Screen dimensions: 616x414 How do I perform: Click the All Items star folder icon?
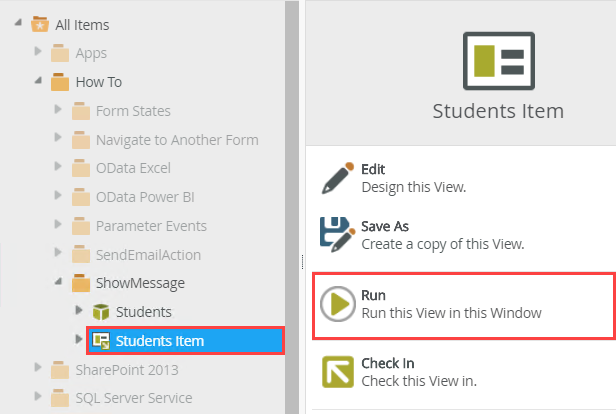(41, 24)
